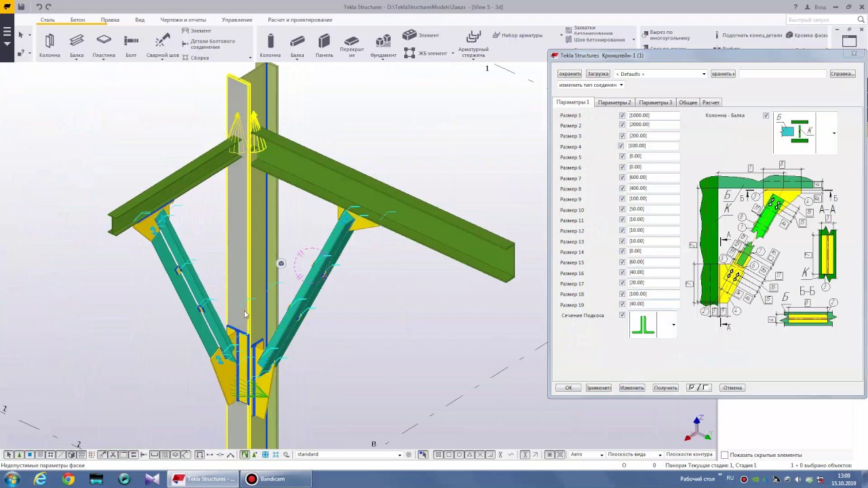Image resolution: width=868 pixels, height=488 pixels.
Task: Toggle the checkbox for Размер 10
Action: (622, 209)
